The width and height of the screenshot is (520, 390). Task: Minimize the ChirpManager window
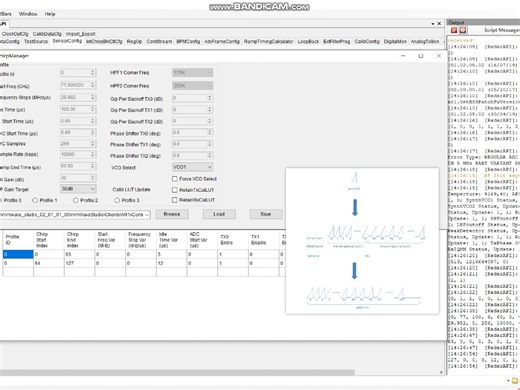(x=403, y=56)
